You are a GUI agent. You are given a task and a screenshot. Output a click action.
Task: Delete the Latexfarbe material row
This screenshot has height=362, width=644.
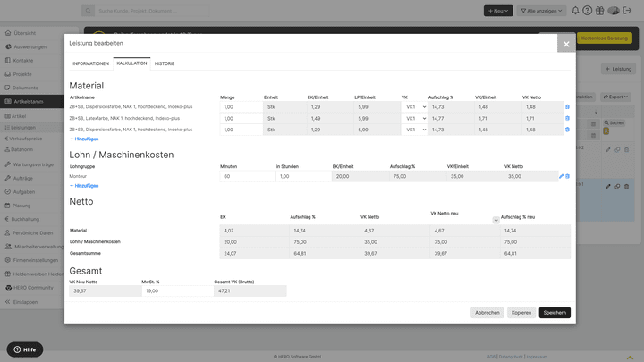tap(566, 118)
